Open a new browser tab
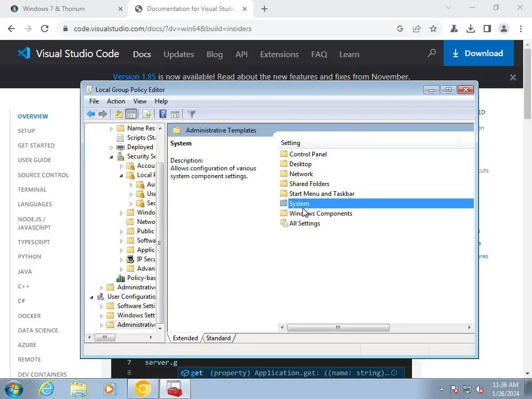 click(x=264, y=9)
